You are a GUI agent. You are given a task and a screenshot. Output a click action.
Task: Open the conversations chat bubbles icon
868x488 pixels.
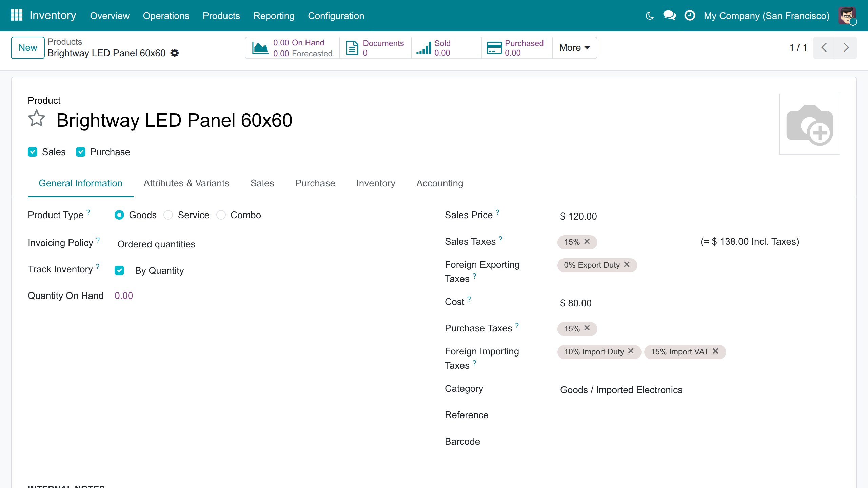669,16
